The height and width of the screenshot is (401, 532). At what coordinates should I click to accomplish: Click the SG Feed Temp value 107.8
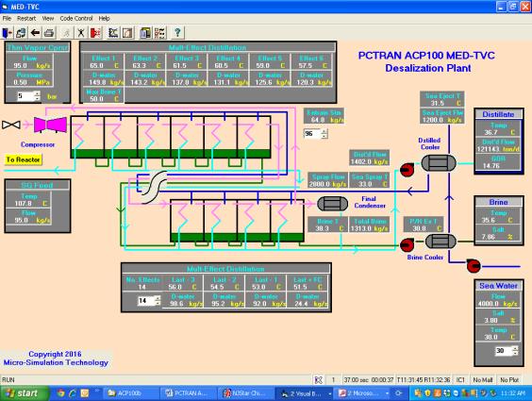tap(23, 204)
